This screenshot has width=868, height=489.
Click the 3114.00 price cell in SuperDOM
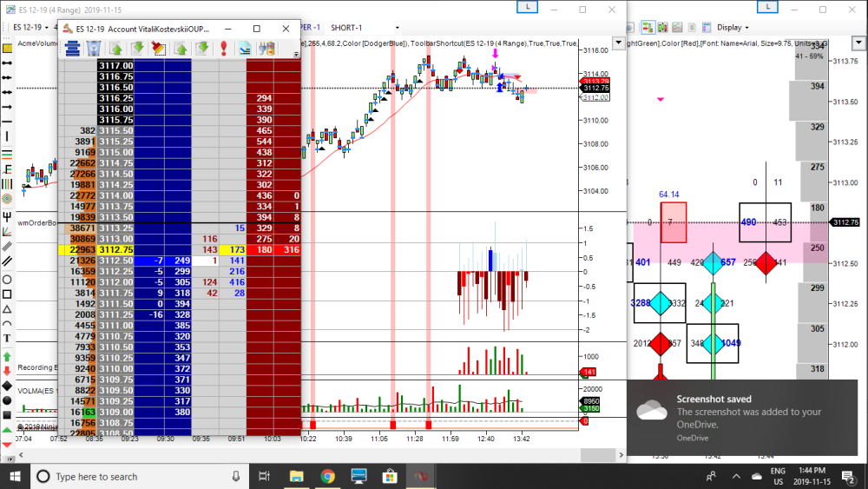click(x=115, y=195)
